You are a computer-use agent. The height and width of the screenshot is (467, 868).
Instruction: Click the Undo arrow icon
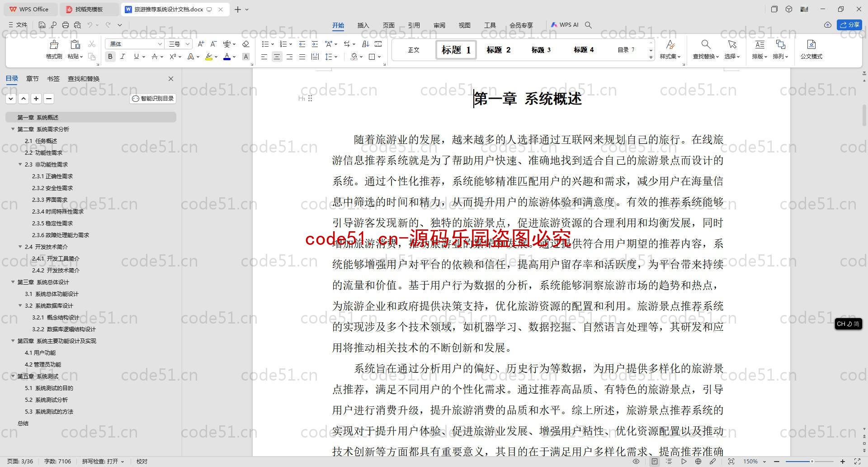coord(90,25)
